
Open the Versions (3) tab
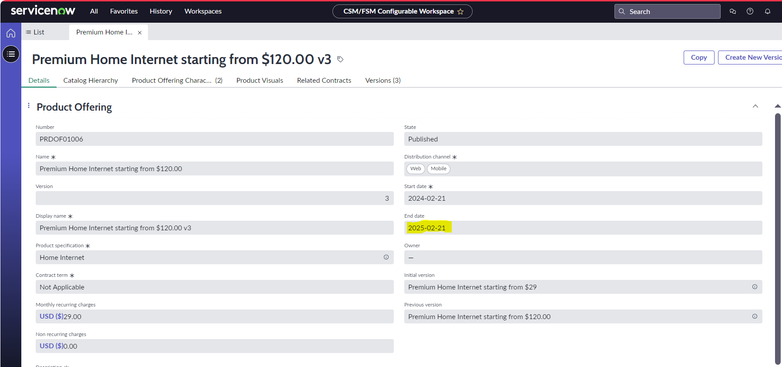click(383, 80)
